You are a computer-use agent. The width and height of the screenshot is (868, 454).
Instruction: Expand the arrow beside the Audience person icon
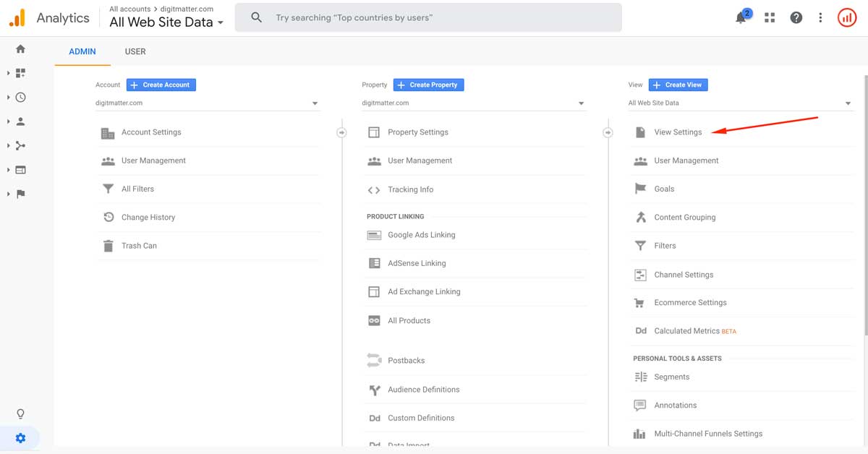coord(8,121)
